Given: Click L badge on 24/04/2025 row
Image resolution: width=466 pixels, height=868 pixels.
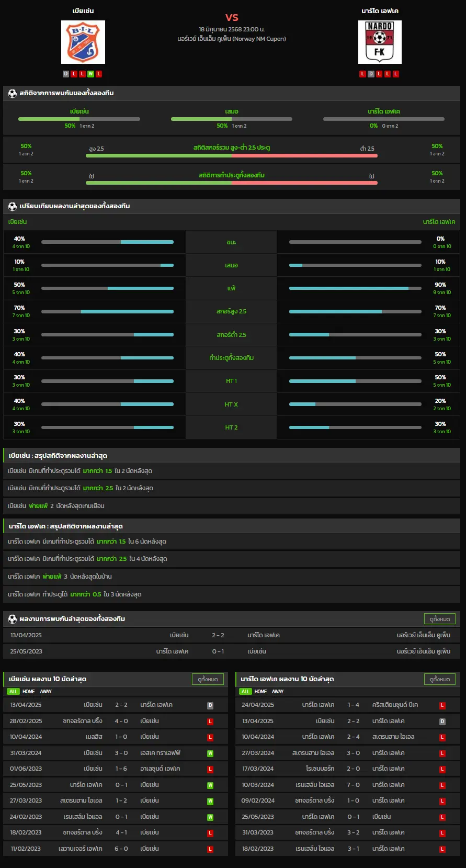Looking at the screenshot, I should pos(442,705).
